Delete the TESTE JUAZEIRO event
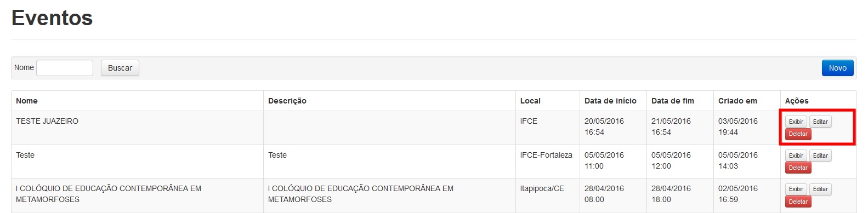Screen dimensions: 868x213 click(x=798, y=134)
